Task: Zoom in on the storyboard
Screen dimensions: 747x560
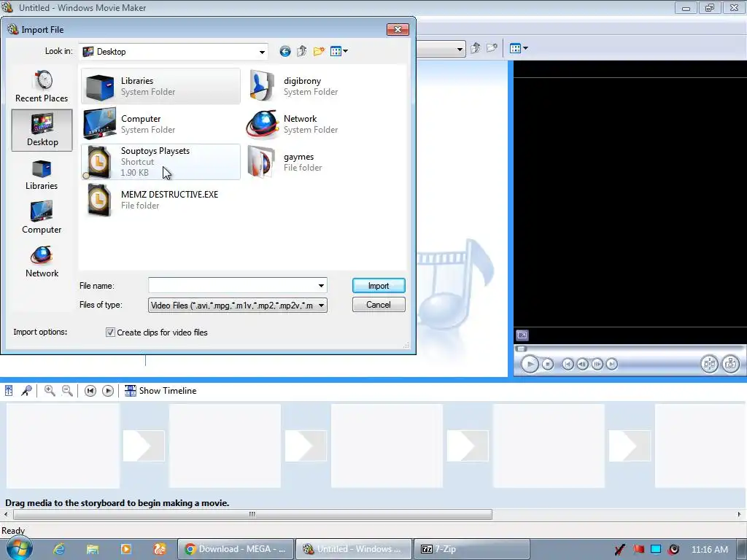Action: coord(50,391)
